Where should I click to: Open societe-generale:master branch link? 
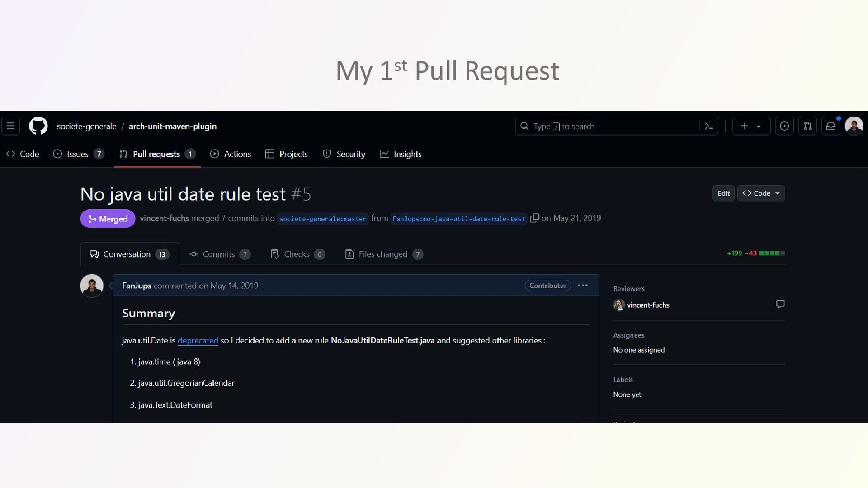tap(323, 219)
